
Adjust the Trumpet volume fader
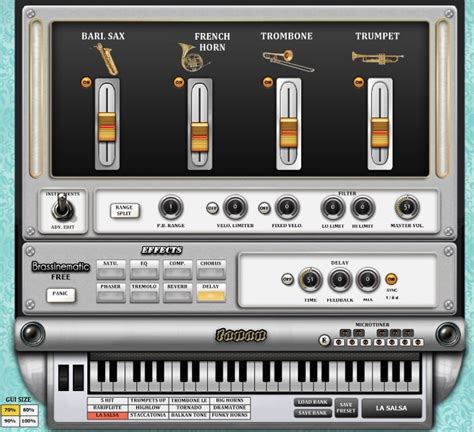coord(380,132)
